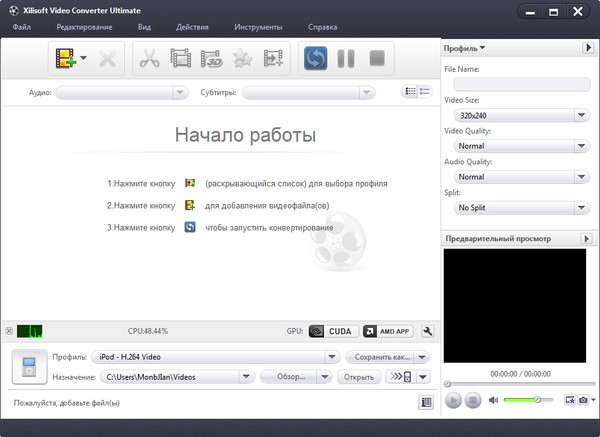The height and width of the screenshot is (437, 600).
Task: Mute audio via the preview speaker icon
Action: (x=492, y=400)
